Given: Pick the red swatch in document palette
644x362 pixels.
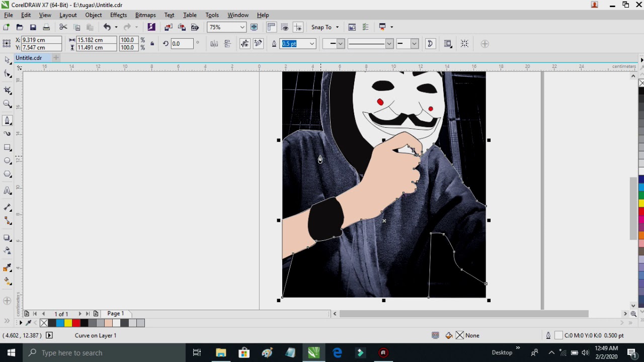Looking at the screenshot, I should coord(76,323).
